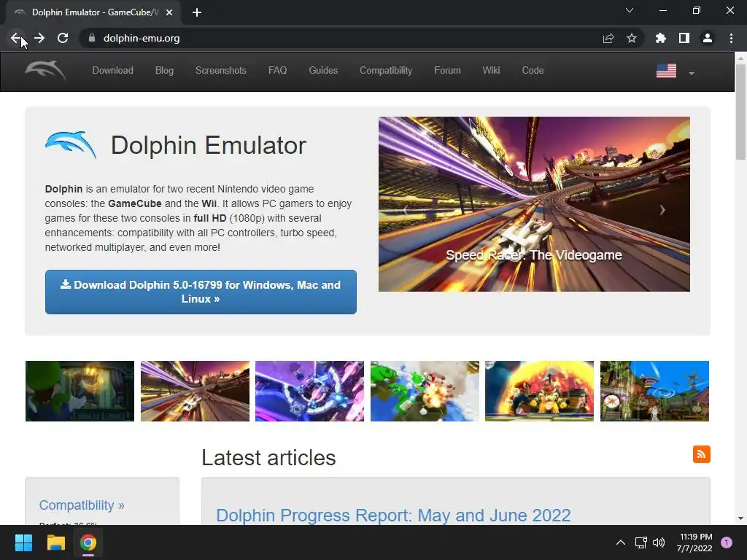Open the Compatibility menu item
747x560 pixels.
386,71
